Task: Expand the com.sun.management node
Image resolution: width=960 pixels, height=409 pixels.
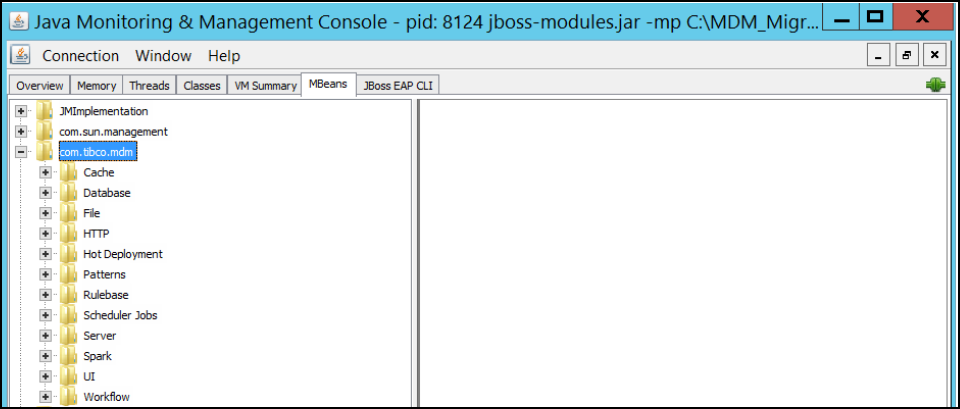Action: click(21, 132)
